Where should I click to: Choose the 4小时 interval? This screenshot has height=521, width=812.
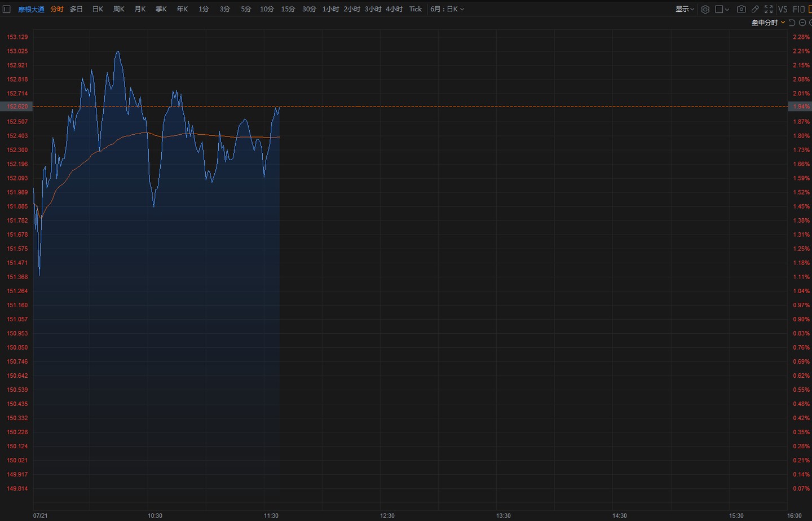[x=394, y=9]
